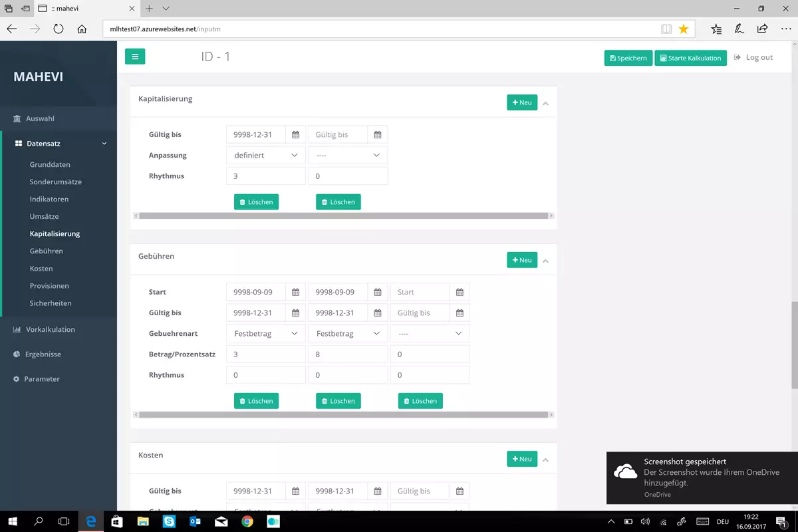
Task: Log out of the application
Action: [x=753, y=57]
